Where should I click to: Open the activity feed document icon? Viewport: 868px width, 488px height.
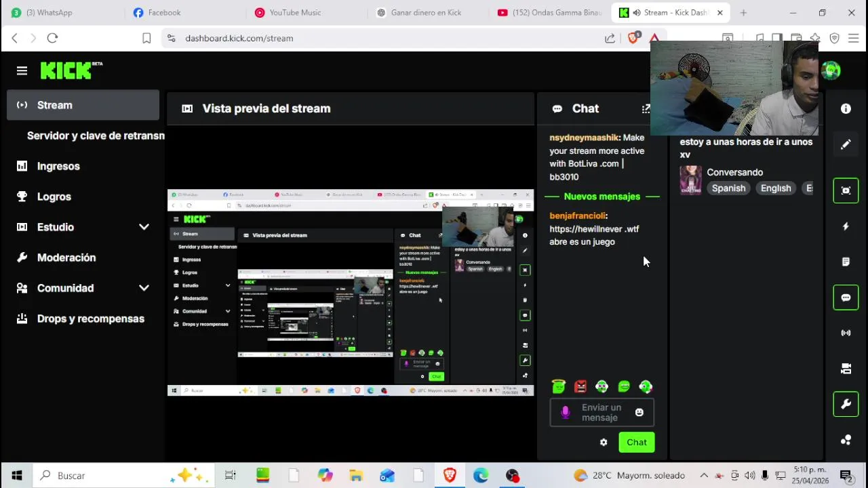click(x=846, y=262)
